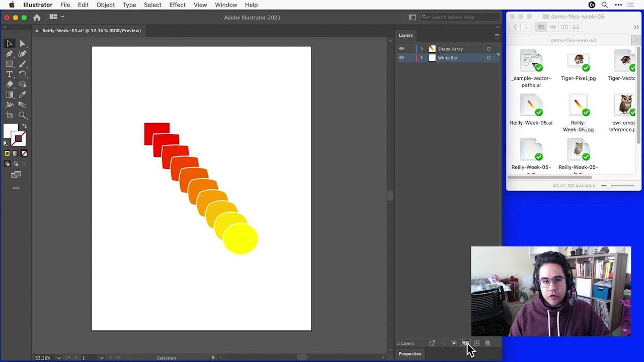Screen dimensions: 644x362
Task: Switch to the Properties tab
Action: pos(410,354)
